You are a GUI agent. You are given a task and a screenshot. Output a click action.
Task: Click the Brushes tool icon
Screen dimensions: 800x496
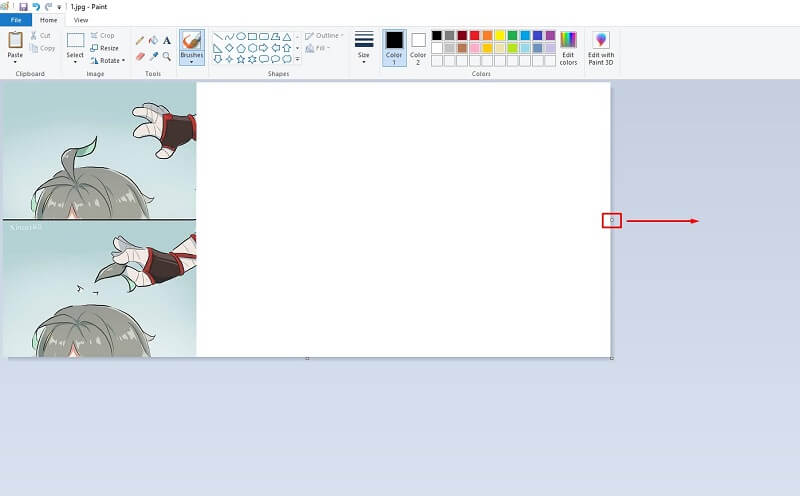pyautogui.click(x=192, y=40)
